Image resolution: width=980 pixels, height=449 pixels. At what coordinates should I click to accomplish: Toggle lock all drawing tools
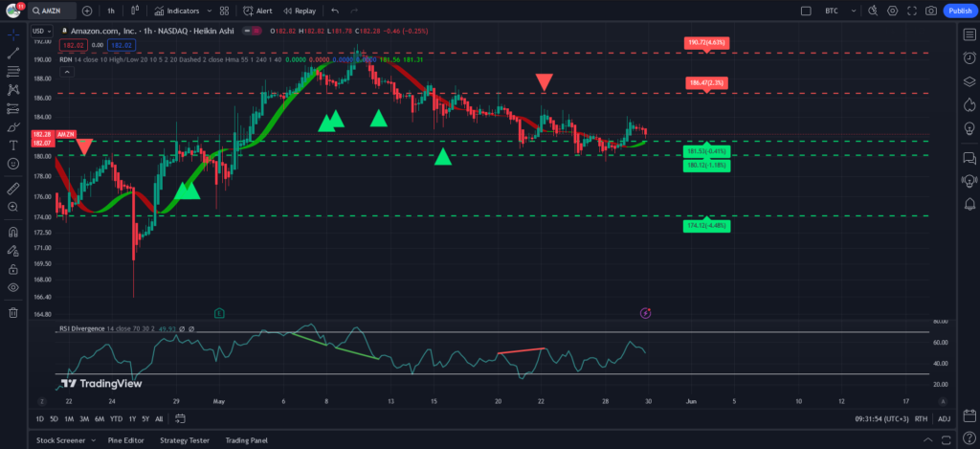[13, 270]
